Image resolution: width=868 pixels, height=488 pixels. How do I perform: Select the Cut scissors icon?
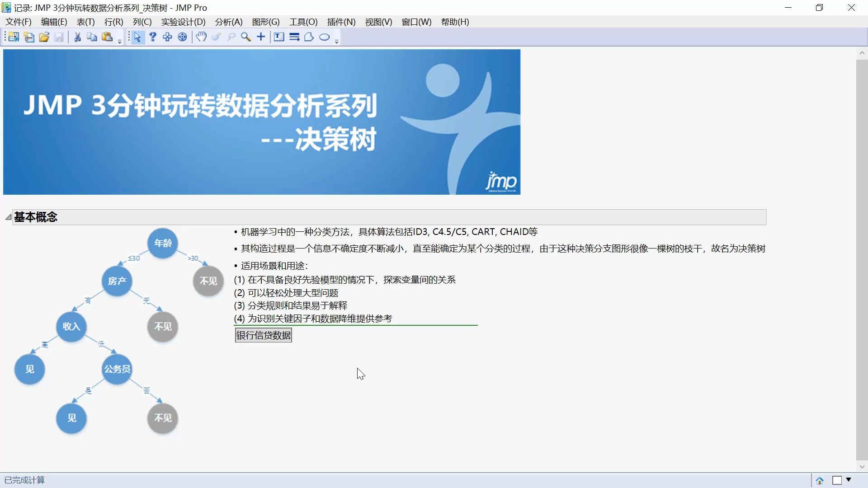coord(76,37)
